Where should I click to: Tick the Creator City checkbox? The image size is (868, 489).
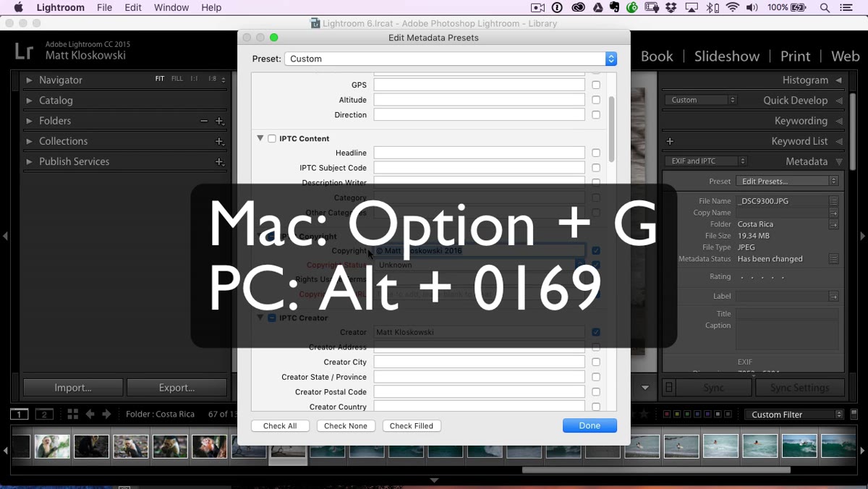(x=596, y=362)
